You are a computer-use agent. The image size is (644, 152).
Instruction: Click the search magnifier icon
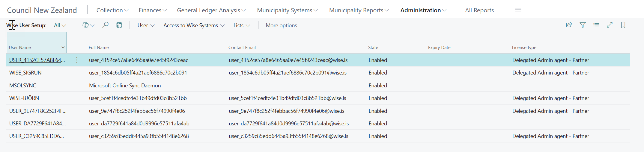(x=105, y=25)
